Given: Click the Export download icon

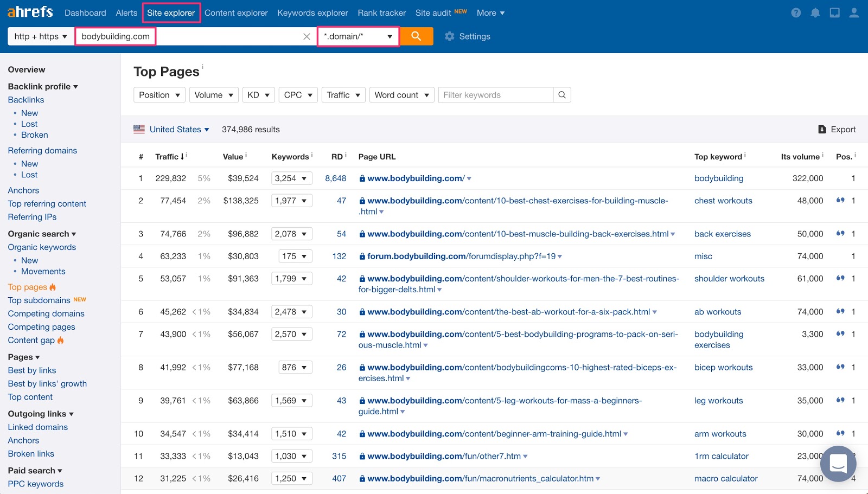Looking at the screenshot, I should (822, 130).
